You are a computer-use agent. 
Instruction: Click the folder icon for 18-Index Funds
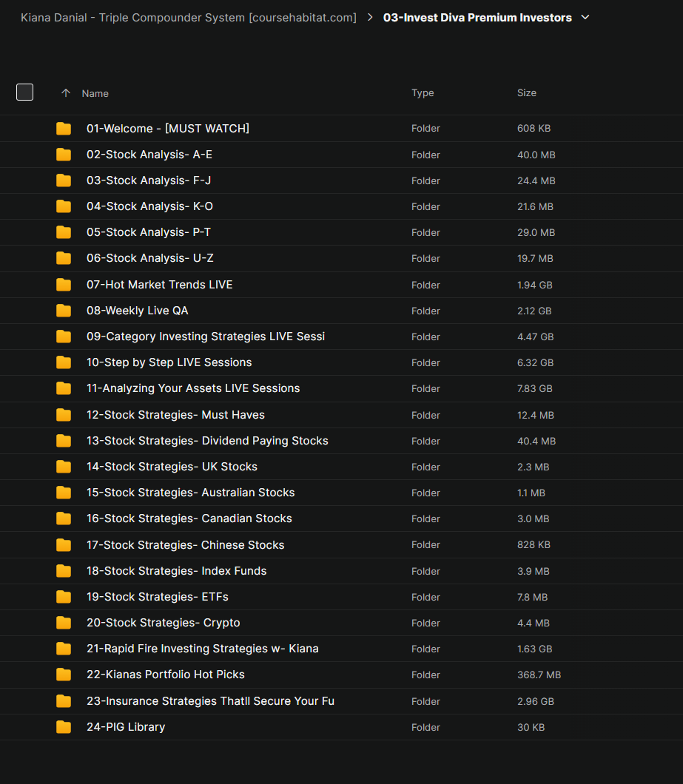[x=64, y=571]
